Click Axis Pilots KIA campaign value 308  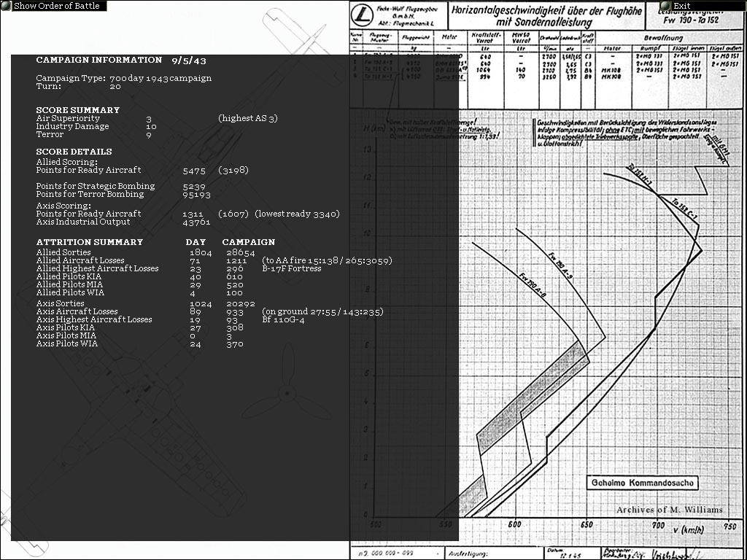pos(236,327)
